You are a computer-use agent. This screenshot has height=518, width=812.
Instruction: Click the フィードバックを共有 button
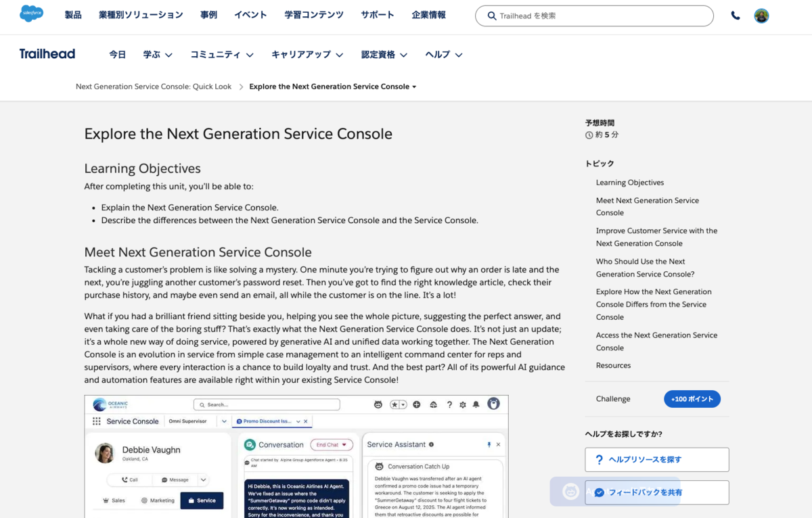tap(657, 493)
